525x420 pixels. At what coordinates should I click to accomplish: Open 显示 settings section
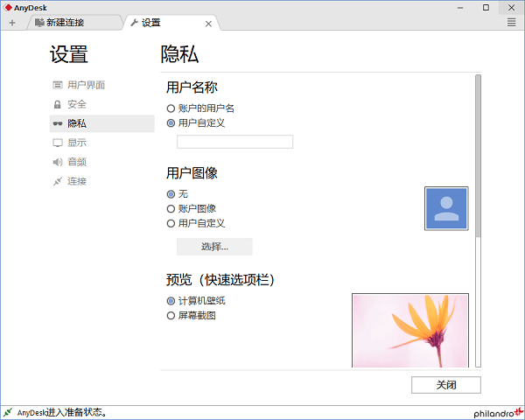point(101,143)
